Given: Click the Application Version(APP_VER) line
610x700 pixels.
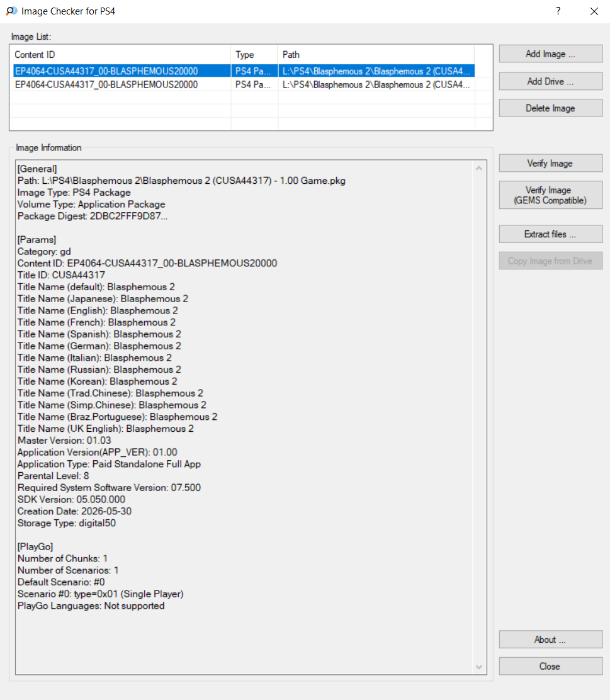Looking at the screenshot, I should 98,452.
